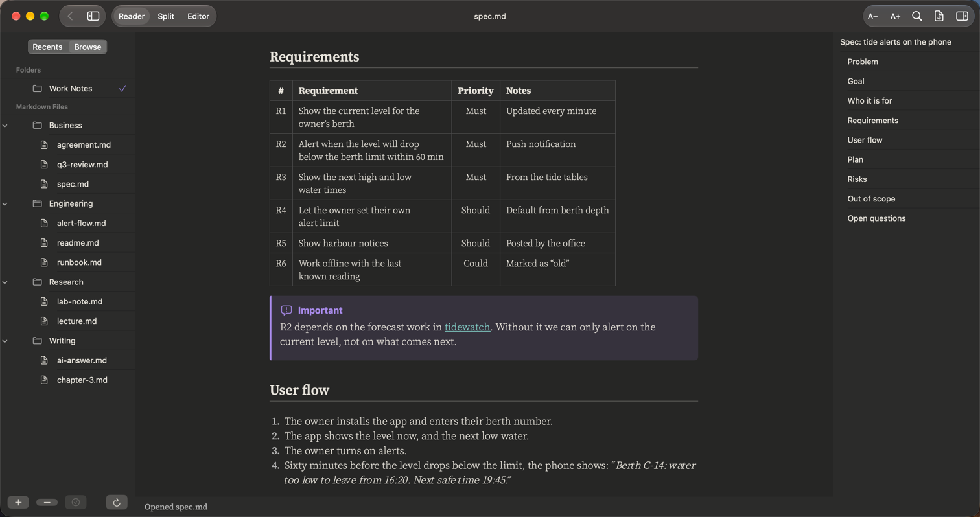Collapse the Business folder
The image size is (980, 517).
pyautogui.click(x=5, y=126)
